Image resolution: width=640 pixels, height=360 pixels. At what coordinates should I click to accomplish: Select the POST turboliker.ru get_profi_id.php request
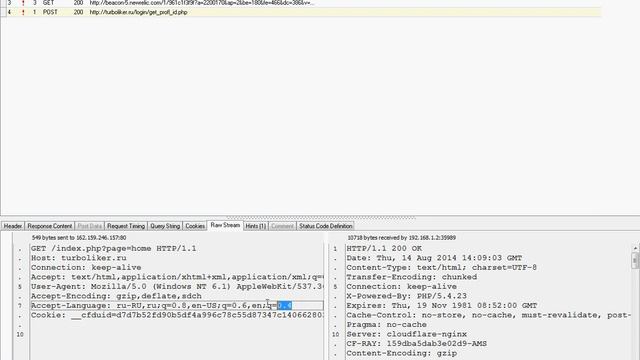pyautogui.click(x=301, y=12)
